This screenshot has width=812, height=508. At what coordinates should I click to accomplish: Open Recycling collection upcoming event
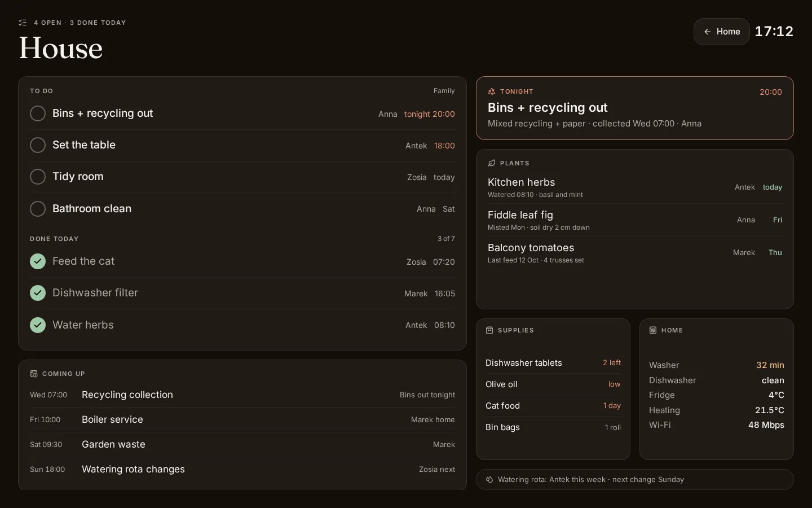242,395
